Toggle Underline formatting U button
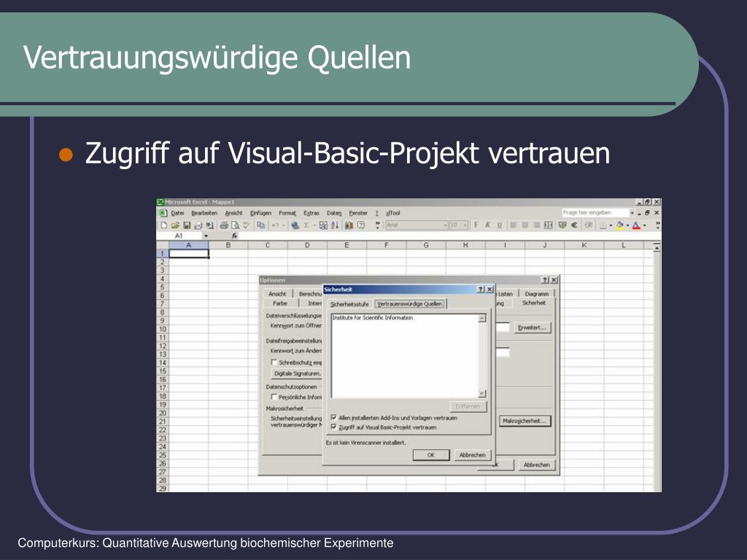The width and height of the screenshot is (747, 560). point(499,225)
